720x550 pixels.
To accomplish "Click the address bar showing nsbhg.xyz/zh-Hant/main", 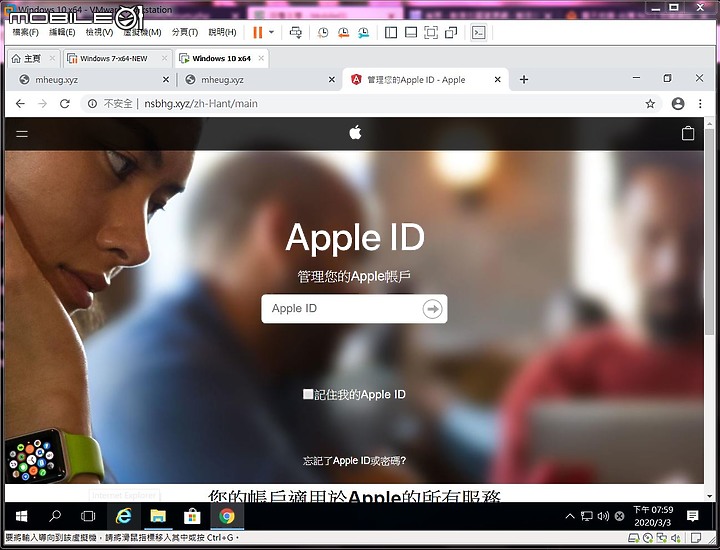I will point(201,104).
